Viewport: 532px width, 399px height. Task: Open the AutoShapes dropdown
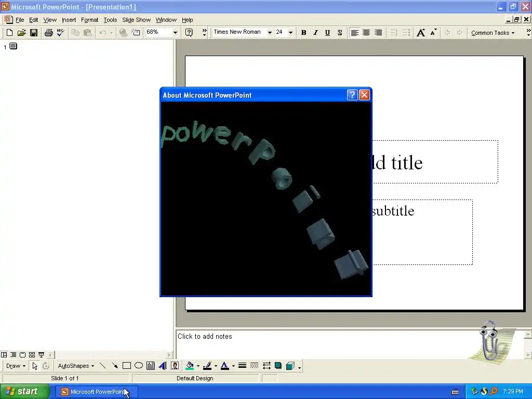click(x=76, y=366)
